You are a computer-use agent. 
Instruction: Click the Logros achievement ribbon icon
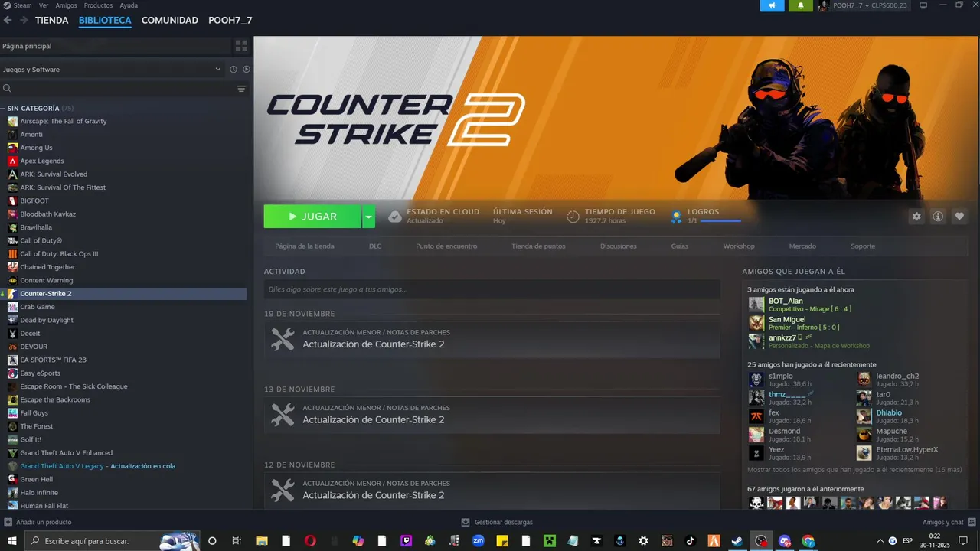[x=676, y=217]
